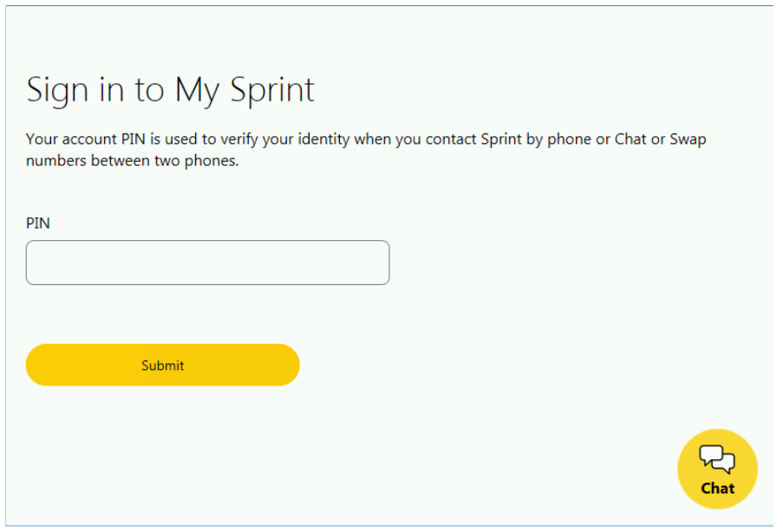Click the 'My' word in the heading
Screen dimensions: 783x532
click(197, 91)
